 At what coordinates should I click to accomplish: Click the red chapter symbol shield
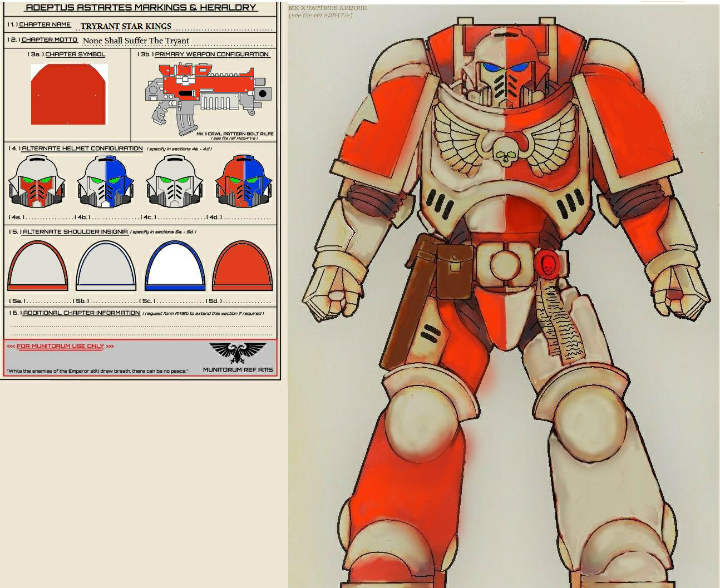[69, 94]
